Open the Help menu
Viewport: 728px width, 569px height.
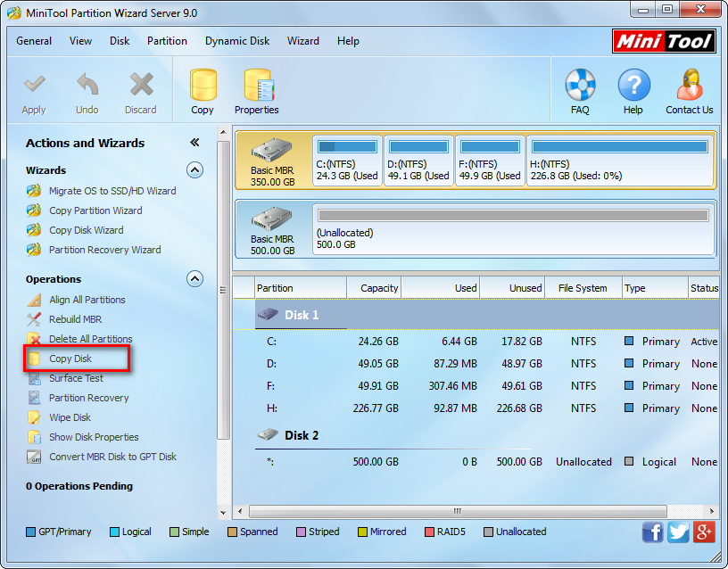pyautogui.click(x=348, y=41)
